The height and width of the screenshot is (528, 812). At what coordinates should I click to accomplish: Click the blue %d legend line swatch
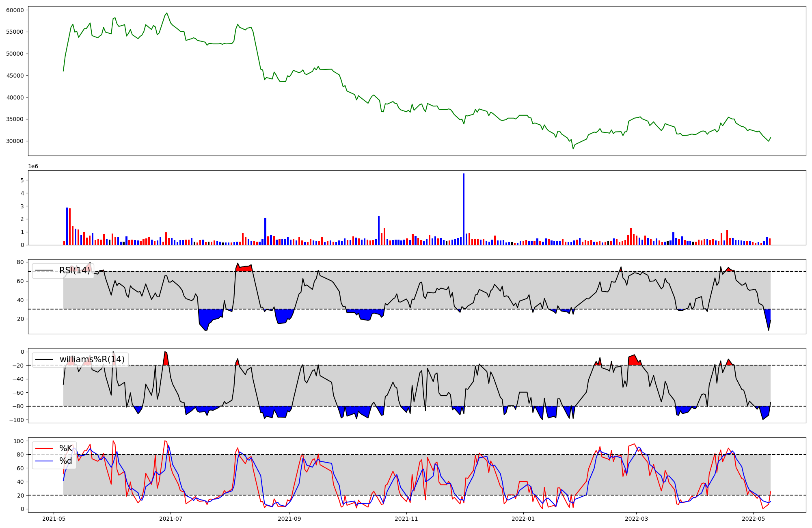click(x=44, y=461)
